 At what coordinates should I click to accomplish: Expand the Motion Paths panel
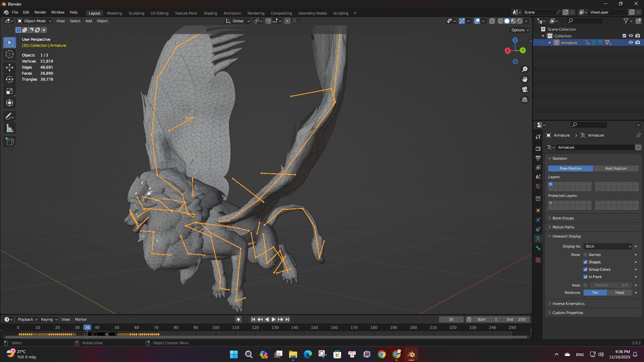click(563, 227)
